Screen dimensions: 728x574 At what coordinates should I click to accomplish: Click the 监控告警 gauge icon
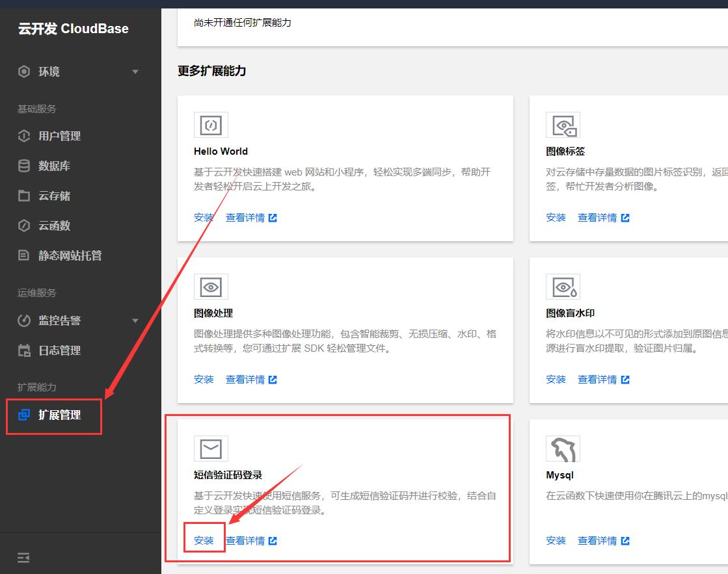pyautogui.click(x=24, y=320)
